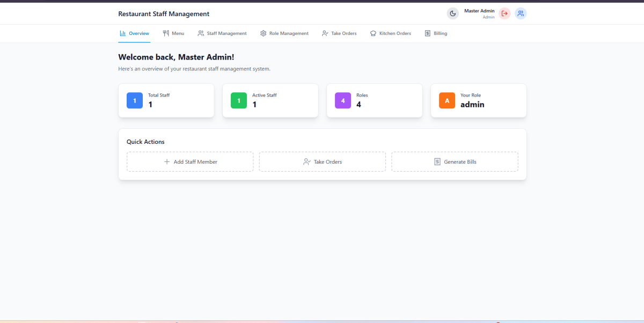Click the Generate Bills quick action
Viewport: 644px width, 323px height.
point(455,161)
